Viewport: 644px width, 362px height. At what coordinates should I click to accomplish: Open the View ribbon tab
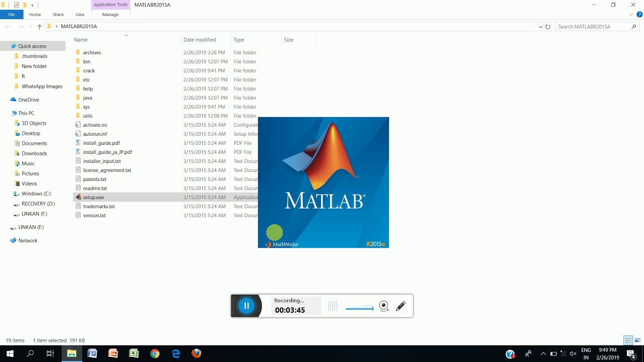(80, 15)
